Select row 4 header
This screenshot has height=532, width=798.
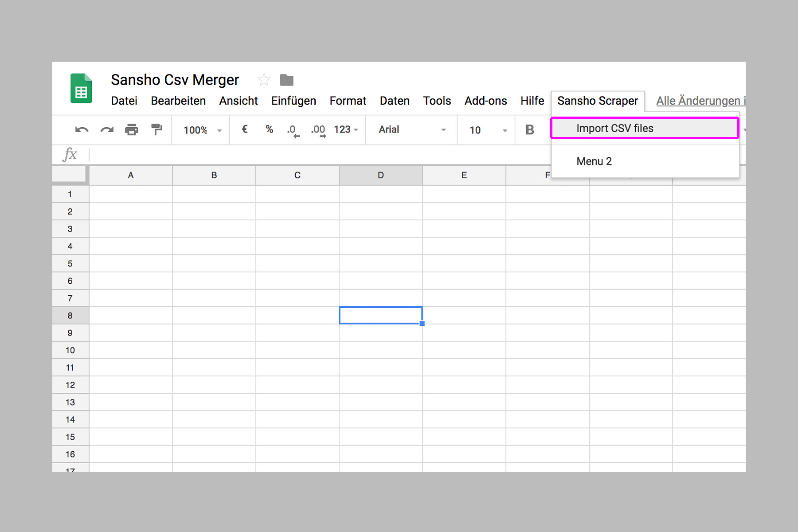tap(70, 246)
